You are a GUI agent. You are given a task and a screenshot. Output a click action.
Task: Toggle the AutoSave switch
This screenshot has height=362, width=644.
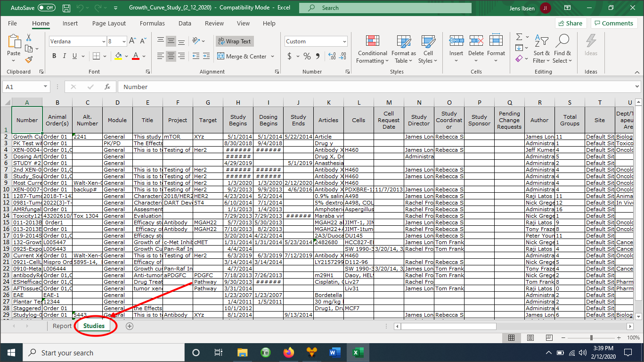(46, 8)
